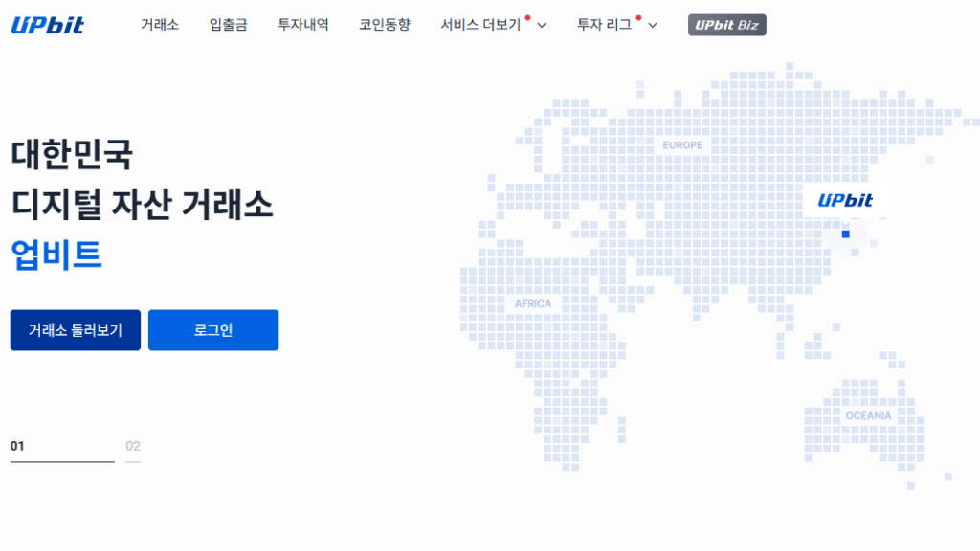The width and height of the screenshot is (980, 551).
Task: Switch to slide 02 indicator
Action: (133, 446)
